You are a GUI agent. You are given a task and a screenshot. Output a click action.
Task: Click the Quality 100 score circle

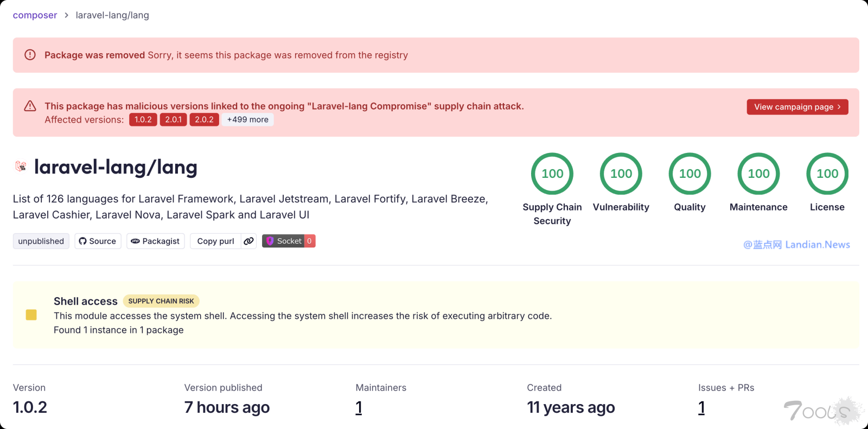coord(690,174)
